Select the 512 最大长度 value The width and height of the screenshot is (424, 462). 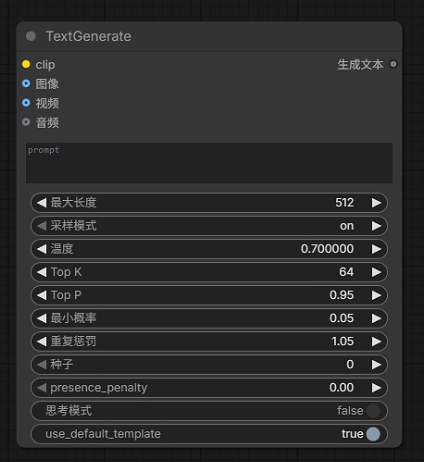[x=344, y=203]
